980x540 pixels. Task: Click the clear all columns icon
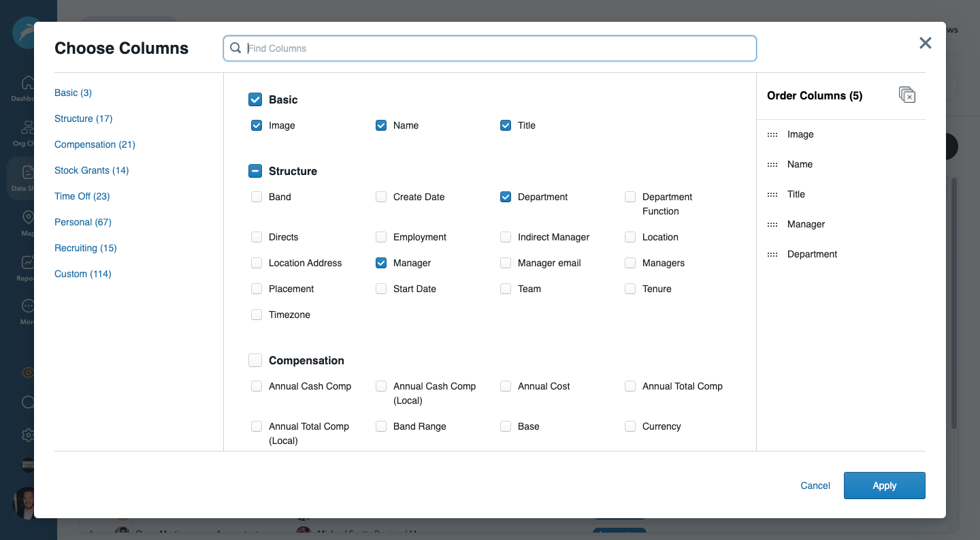[906, 95]
